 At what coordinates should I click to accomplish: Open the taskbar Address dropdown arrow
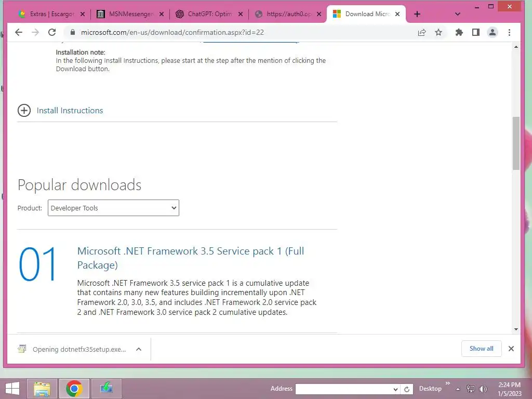(x=395, y=389)
